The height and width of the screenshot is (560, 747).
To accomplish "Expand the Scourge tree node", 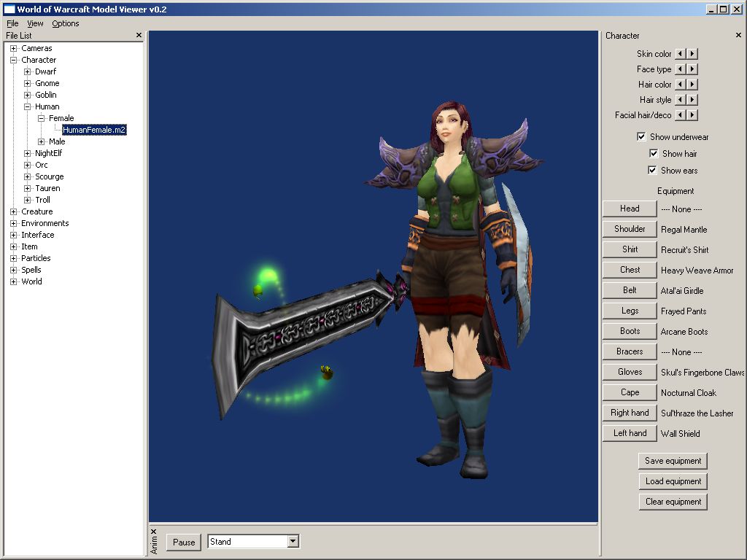I will pyautogui.click(x=27, y=176).
